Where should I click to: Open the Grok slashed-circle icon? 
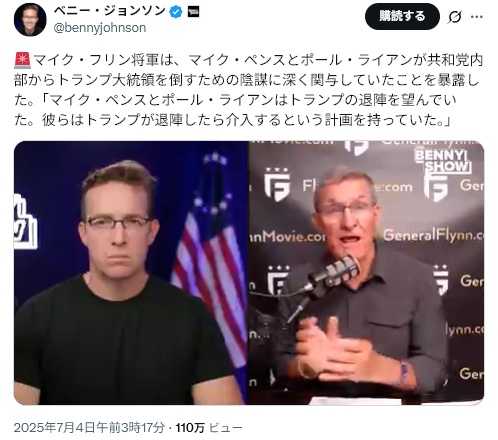click(x=454, y=16)
